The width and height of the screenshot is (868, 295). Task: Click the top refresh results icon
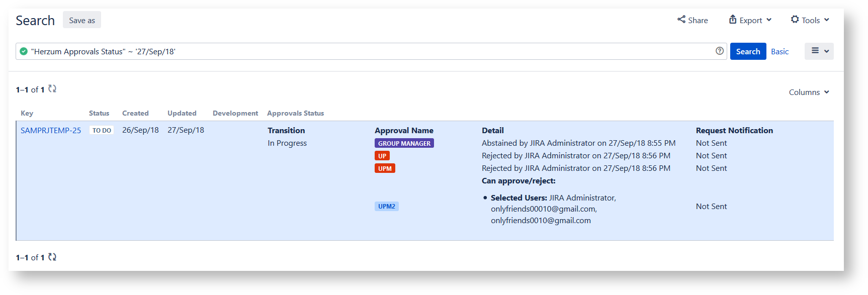click(x=52, y=89)
